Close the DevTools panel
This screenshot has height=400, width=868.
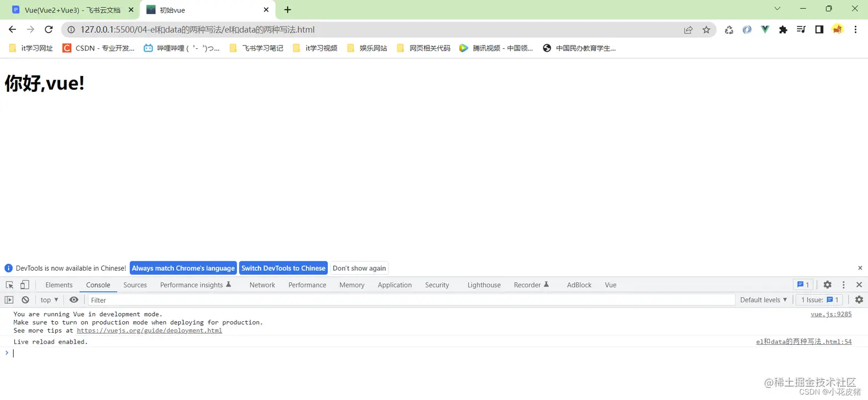click(x=859, y=285)
